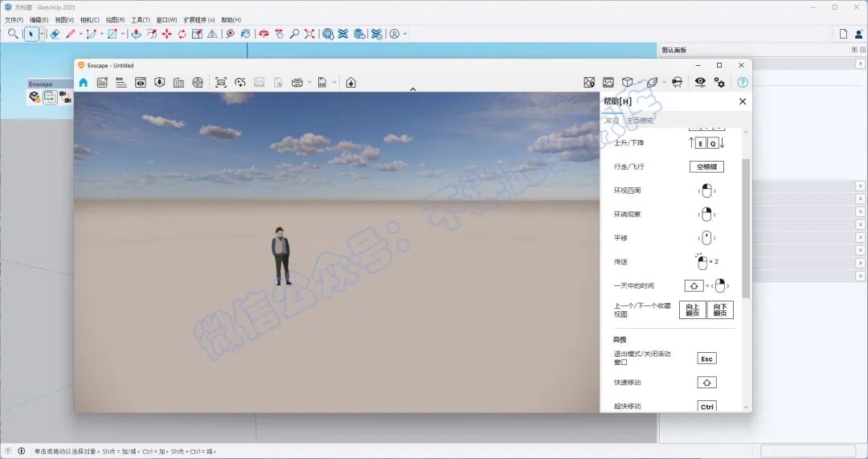Screen dimensions: 868x459
Task: Open the Rectangle shapes dropdown arrow
Action: 123,34
